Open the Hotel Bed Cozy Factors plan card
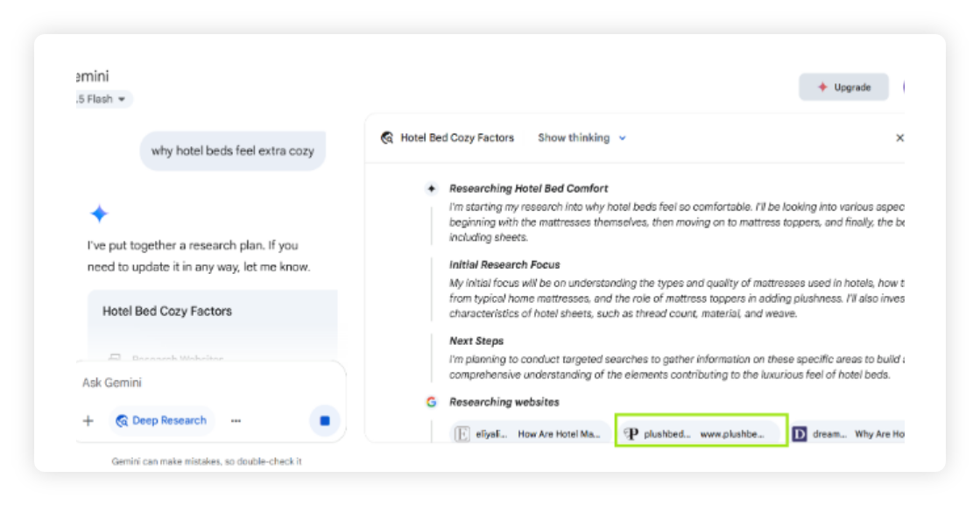The width and height of the screenshot is (980, 506). 212,312
